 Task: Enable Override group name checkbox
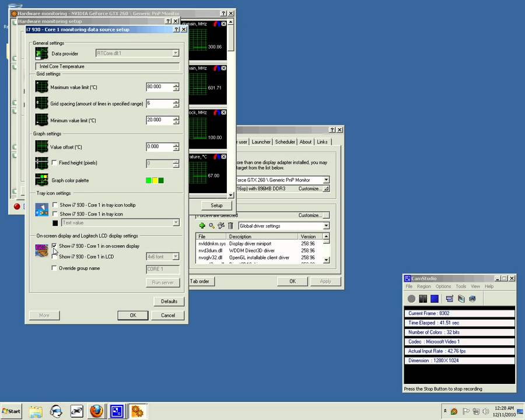54,268
